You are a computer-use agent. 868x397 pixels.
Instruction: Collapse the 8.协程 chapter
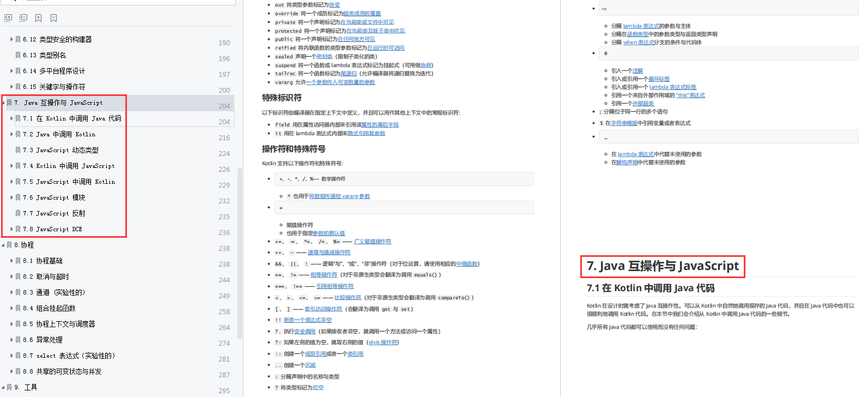(3, 245)
